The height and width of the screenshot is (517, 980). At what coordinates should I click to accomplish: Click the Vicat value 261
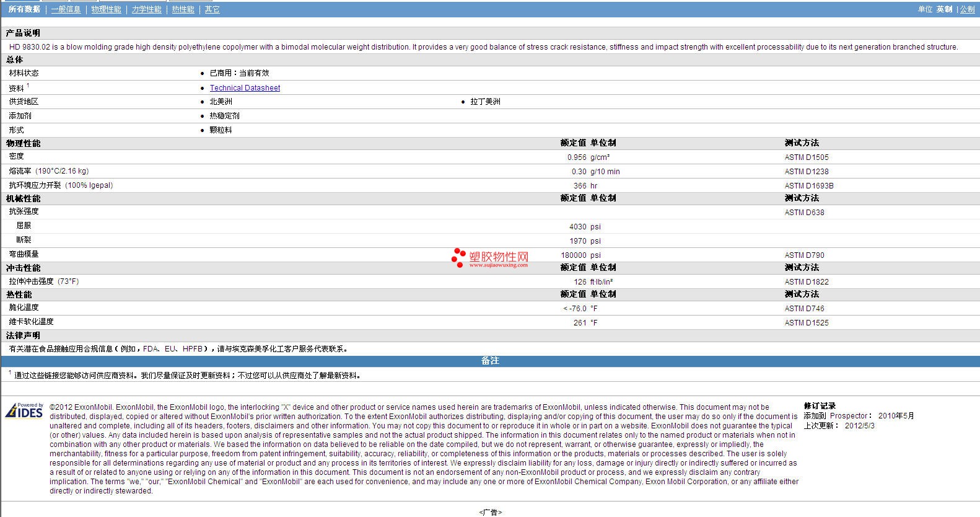tap(580, 323)
